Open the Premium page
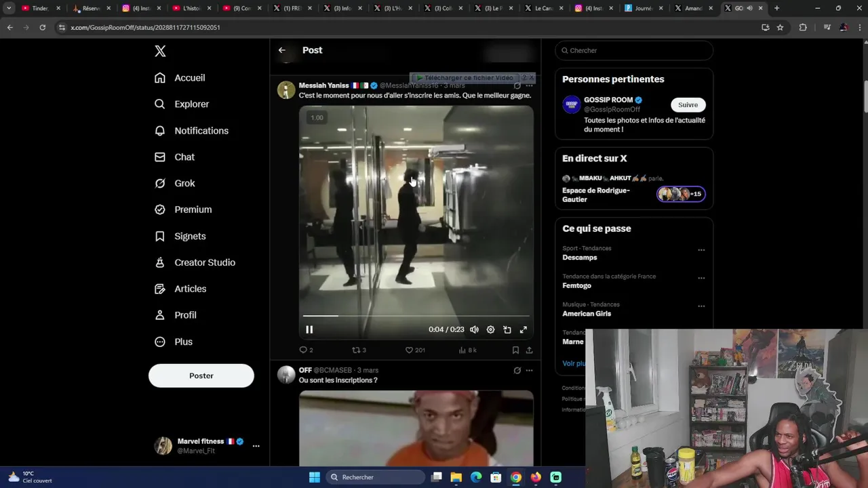This screenshot has width=868, height=488. tap(183, 210)
